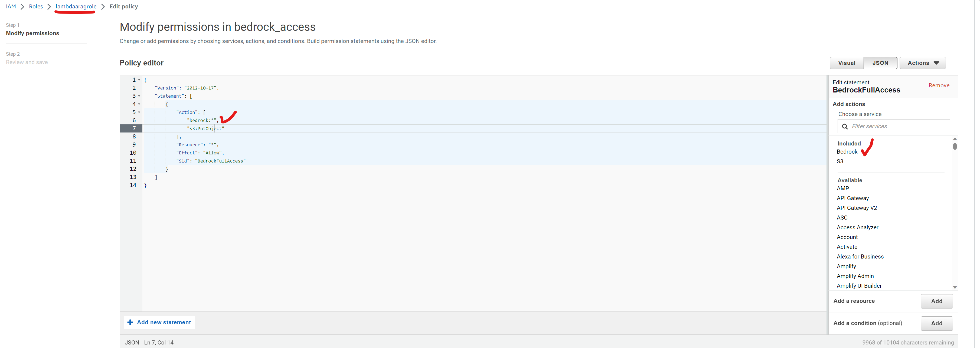980x348 pixels.
Task: Click Add next to Add a condition
Action: (937, 323)
